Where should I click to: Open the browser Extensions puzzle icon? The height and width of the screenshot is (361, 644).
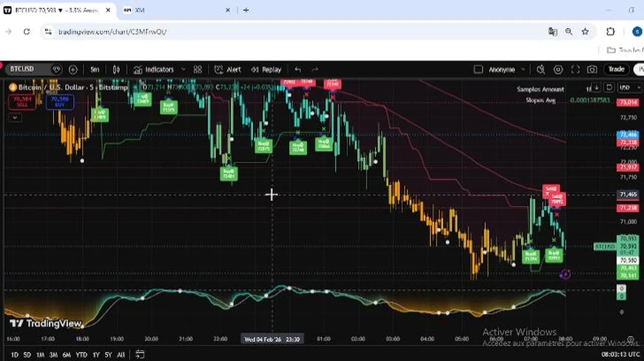[610, 32]
